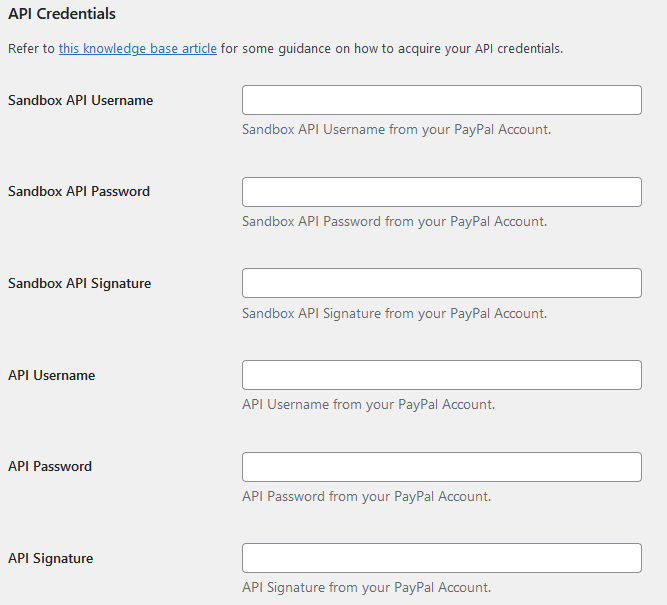Click "API Signature from your PayPal Account" text
667x605 pixels.
pyautogui.click(x=366, y=588)
